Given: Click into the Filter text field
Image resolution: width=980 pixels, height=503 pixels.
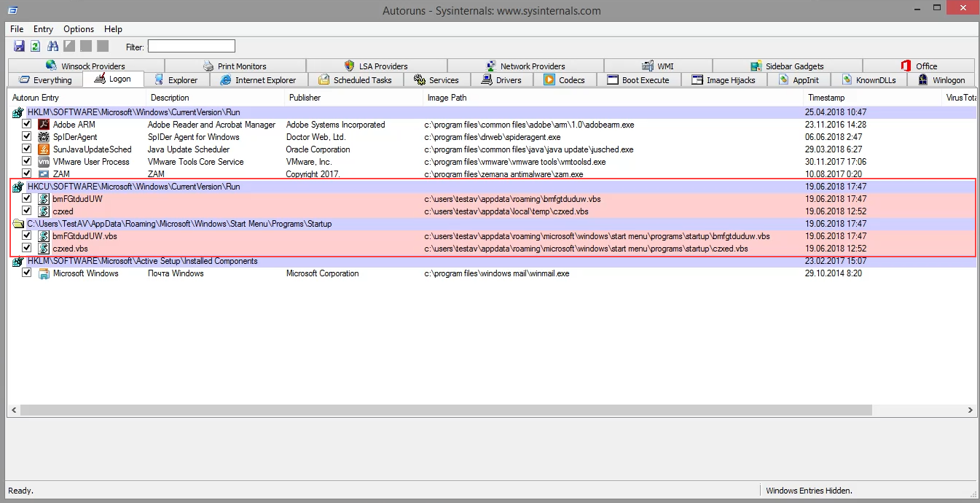Looking at the screenshot, I should click(192, 47).
